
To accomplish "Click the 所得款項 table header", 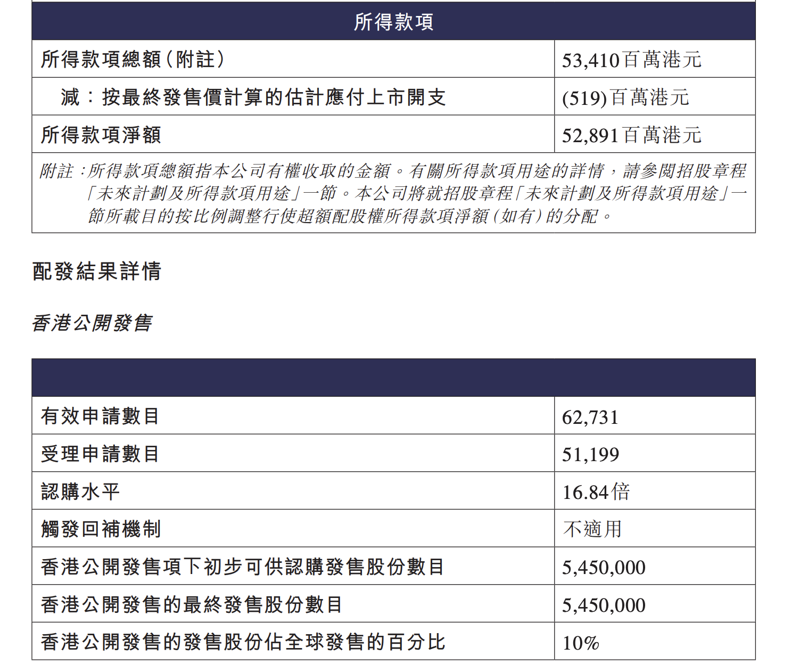I will point(393,22).
